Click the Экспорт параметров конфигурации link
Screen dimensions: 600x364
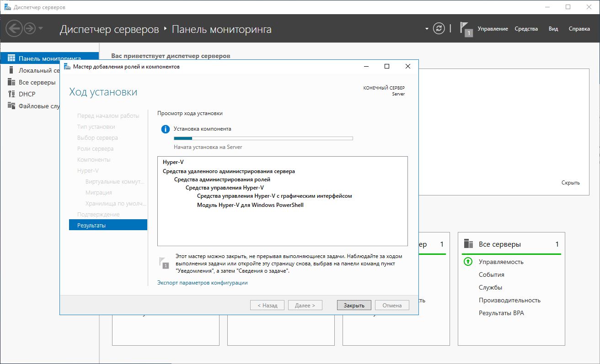tap(202, 283)
